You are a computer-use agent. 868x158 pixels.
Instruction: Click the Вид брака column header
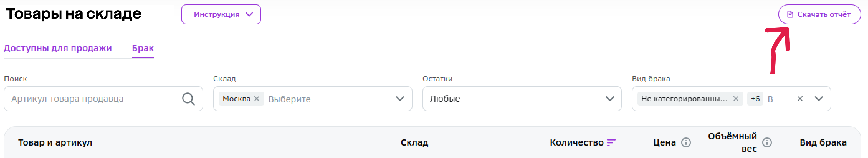tap(823, 142)
